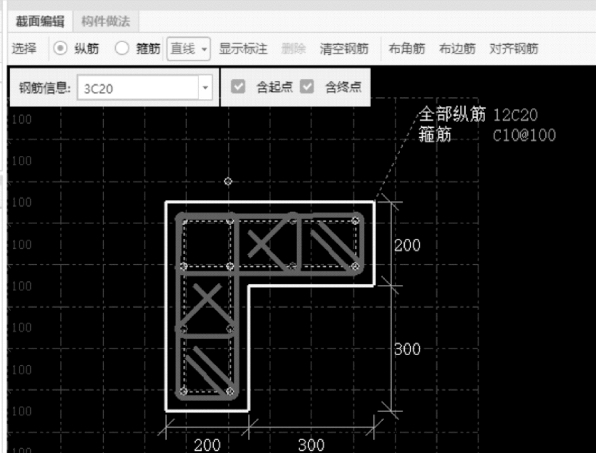Click the 布边筋 tool
The width and height of the screenshot is (596, 453).
click(x=457, y=49)
